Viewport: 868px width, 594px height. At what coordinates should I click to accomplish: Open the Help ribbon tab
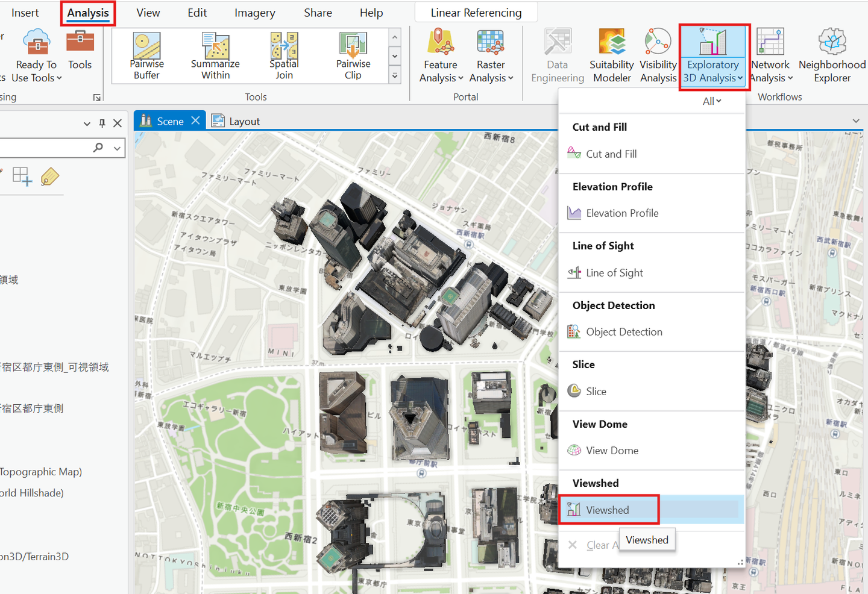point(371,13)
